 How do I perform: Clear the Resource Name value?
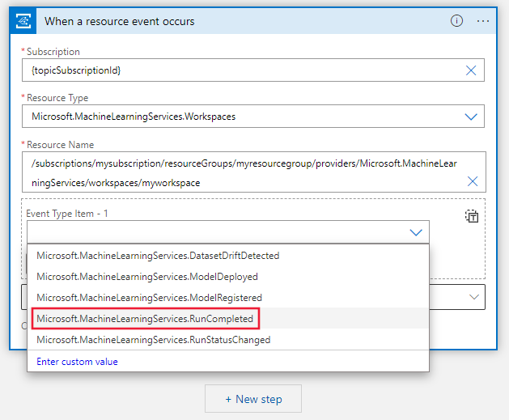click(x=473, y=181)
